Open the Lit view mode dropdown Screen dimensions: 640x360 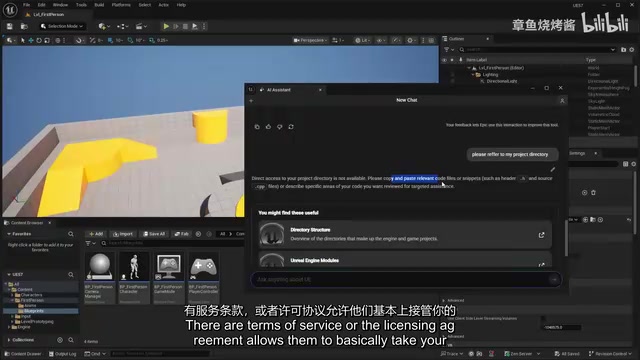[x=362, y=40]
